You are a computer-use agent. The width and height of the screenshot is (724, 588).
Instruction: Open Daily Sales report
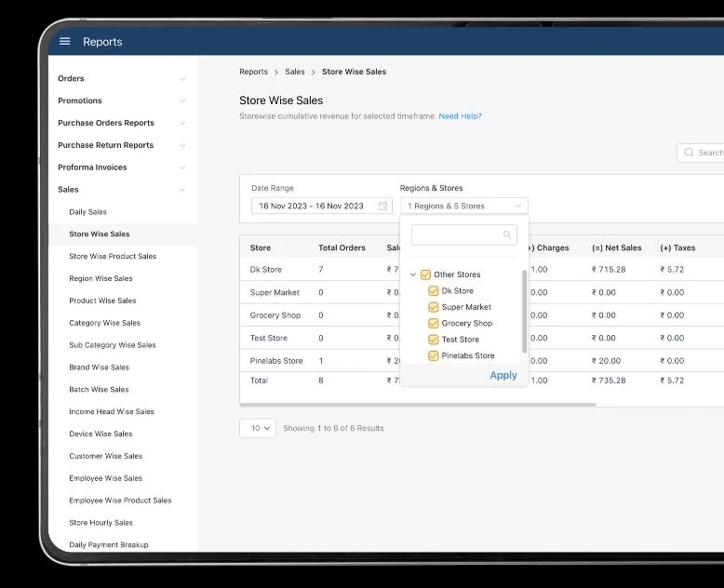coord(87,212)
